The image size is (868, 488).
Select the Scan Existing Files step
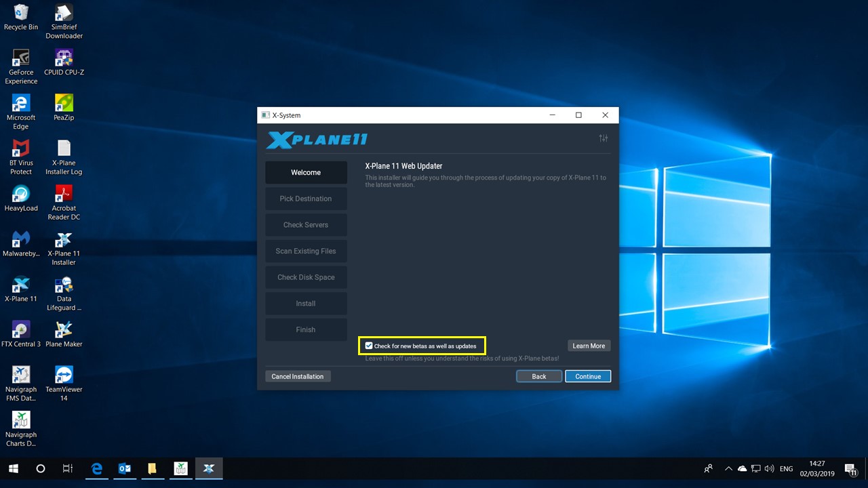[306, 251]
